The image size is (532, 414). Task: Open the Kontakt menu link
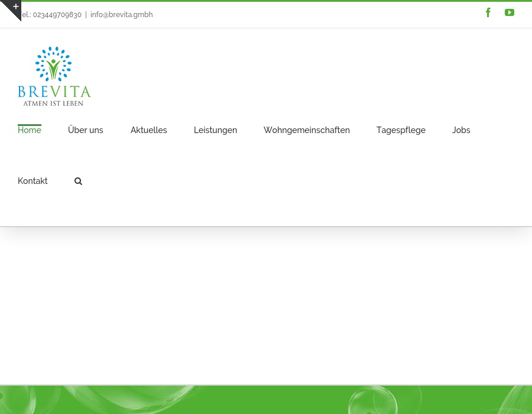coord(33,181)
